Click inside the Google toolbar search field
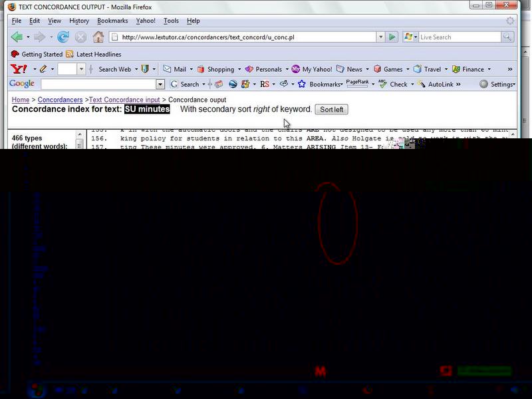532x399 pixels. [98, 84]
